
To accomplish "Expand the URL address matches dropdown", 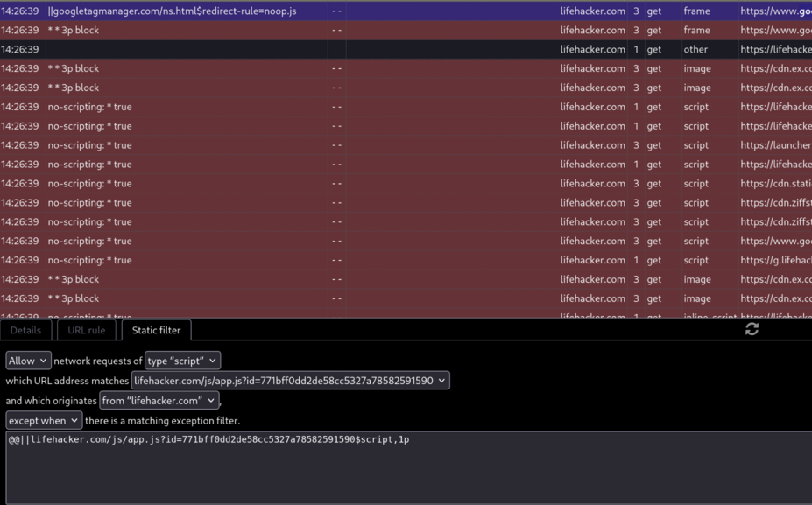I will tap(289, 380).
